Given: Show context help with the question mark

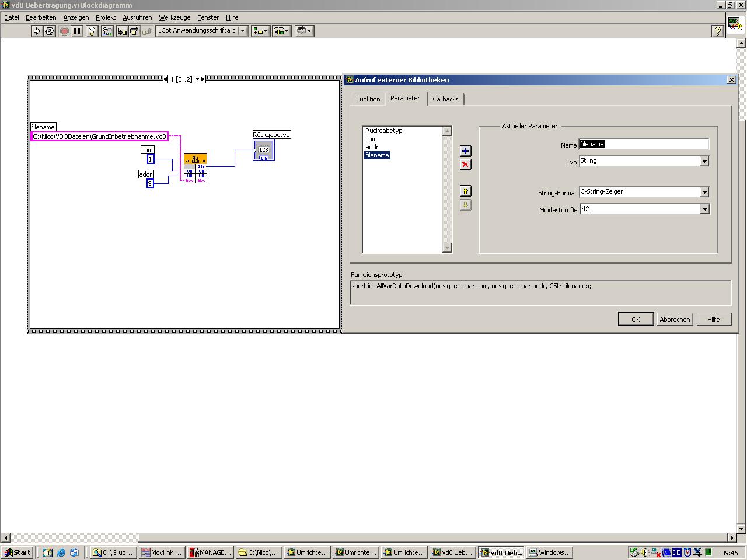Looking at the screenshot, I should pos(718,32).
